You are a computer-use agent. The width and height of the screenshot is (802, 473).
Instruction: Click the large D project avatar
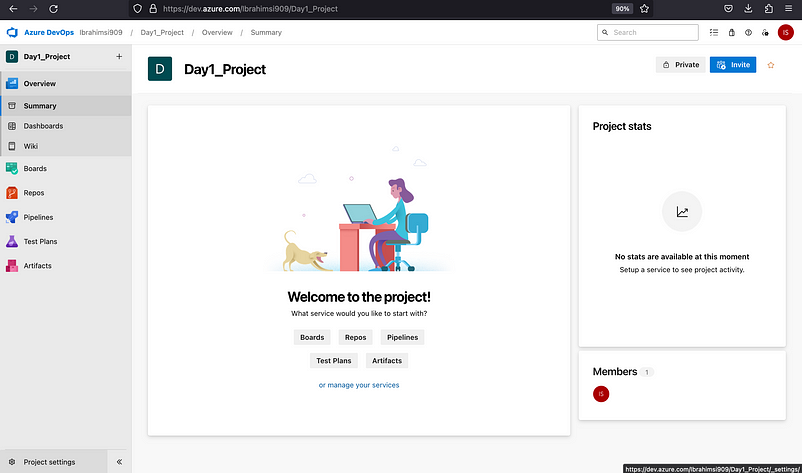(x=160, y=69)
